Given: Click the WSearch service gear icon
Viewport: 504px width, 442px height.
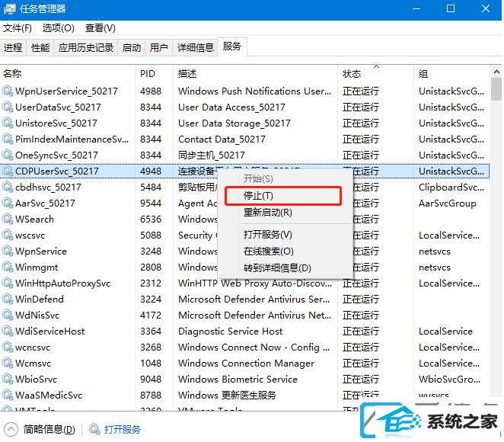Looking at the screenshot, I should [x=8, y=219].
